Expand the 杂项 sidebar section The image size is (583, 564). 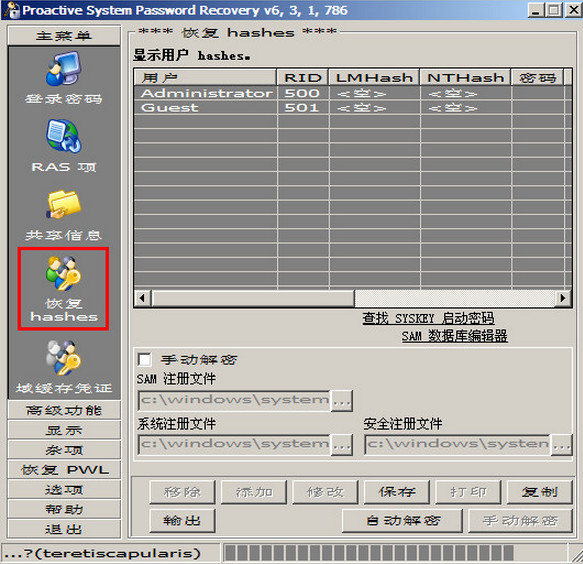click(x=64, y=450)
